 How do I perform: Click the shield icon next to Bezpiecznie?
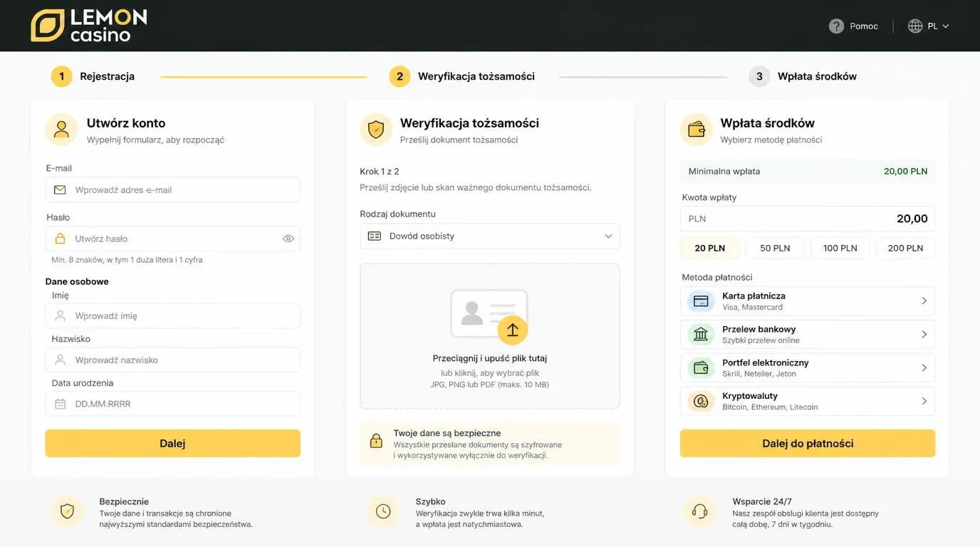click(x=67, y=511)
